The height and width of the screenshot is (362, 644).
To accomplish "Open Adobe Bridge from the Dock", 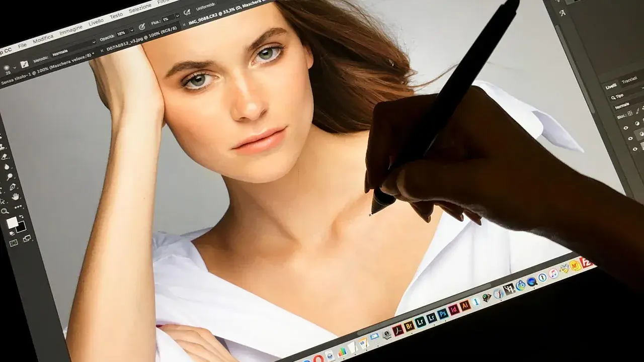I will point(409,326).
